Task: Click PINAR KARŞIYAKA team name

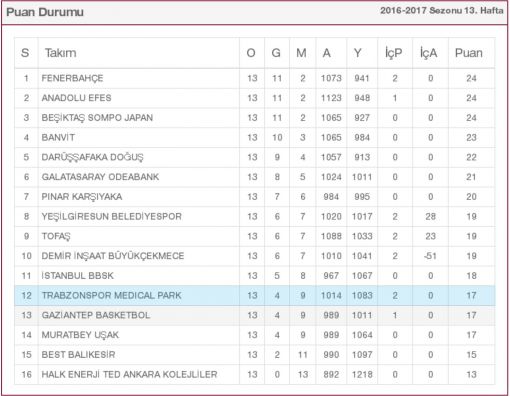Action: [x=82, y=197]
